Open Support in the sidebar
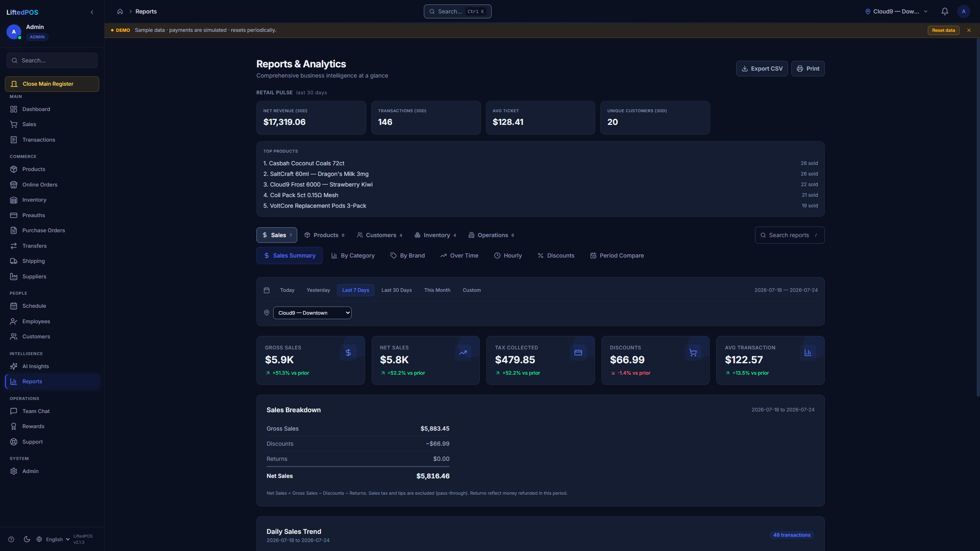This screenshot has height=551, width=980. (52, 442)
